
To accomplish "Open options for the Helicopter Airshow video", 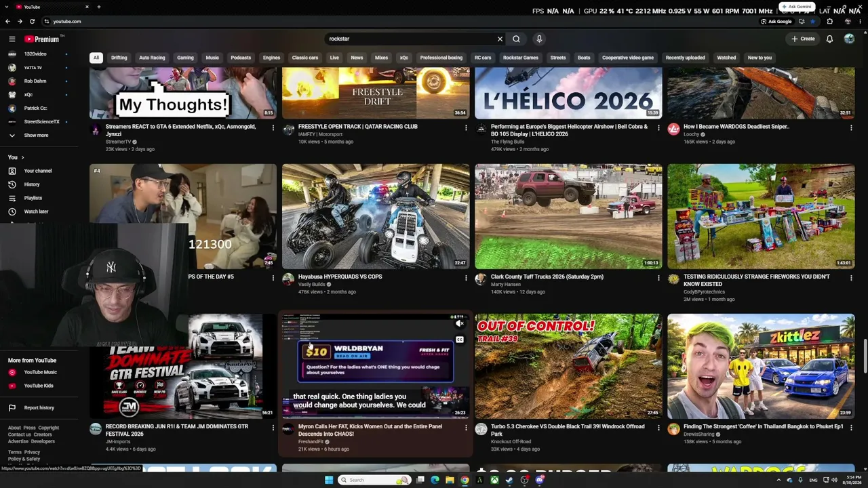I will (658, 127).
